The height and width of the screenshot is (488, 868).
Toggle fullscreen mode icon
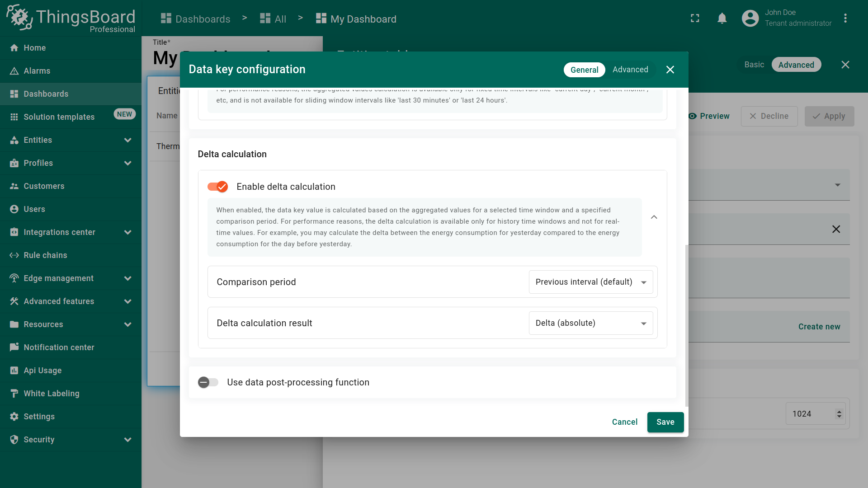tap(695, 19)
